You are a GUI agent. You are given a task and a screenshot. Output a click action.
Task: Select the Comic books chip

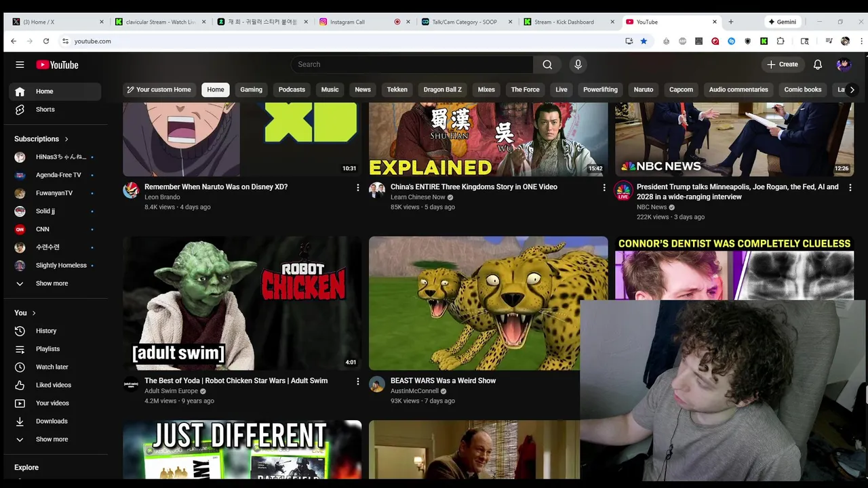[803, 89]
